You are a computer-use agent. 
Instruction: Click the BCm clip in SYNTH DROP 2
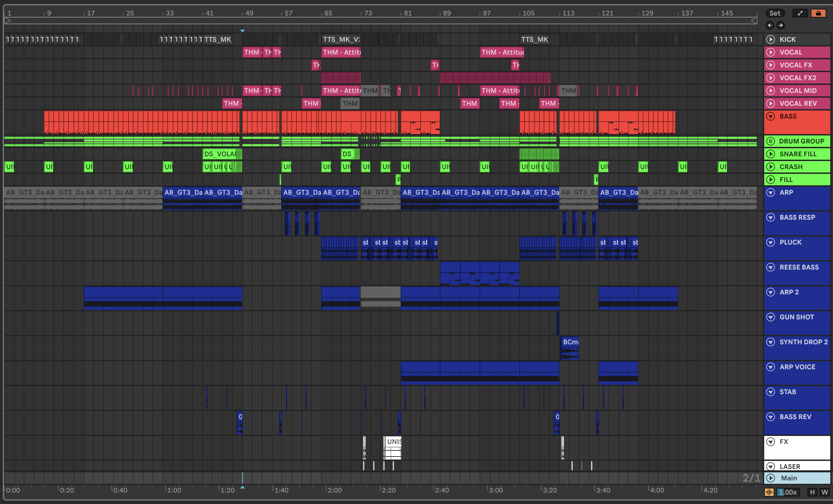(570, 342)
